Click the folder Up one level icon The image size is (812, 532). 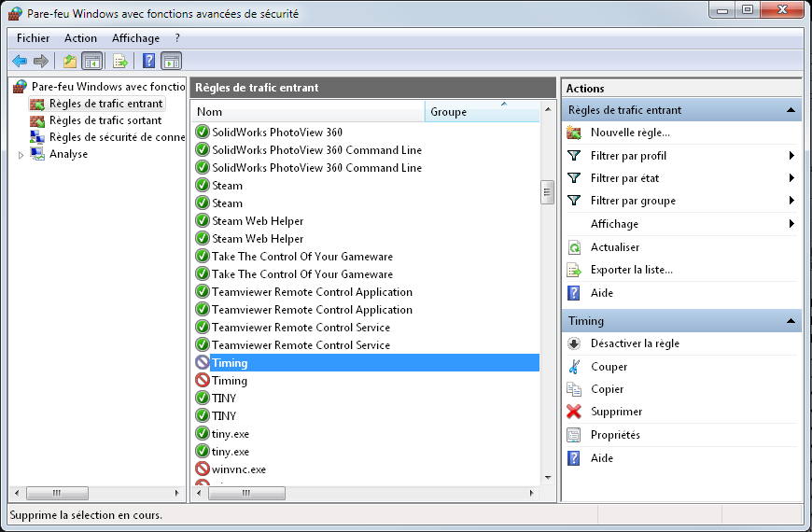click(x=70, y=61)
